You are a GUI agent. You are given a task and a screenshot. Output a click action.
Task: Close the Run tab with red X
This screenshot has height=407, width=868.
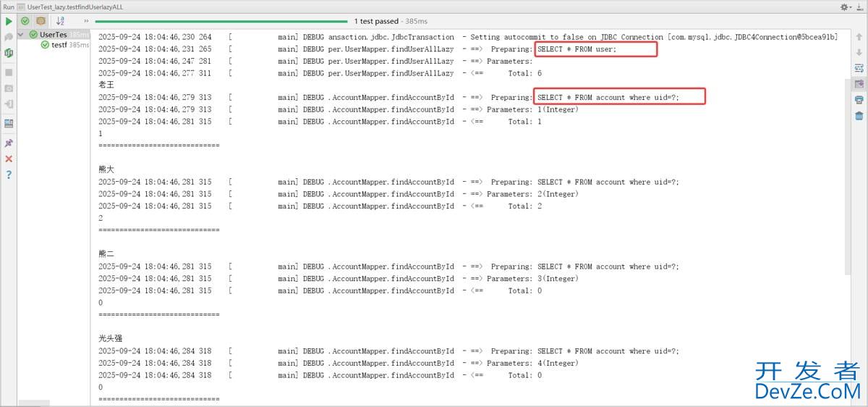click(9, 159)
